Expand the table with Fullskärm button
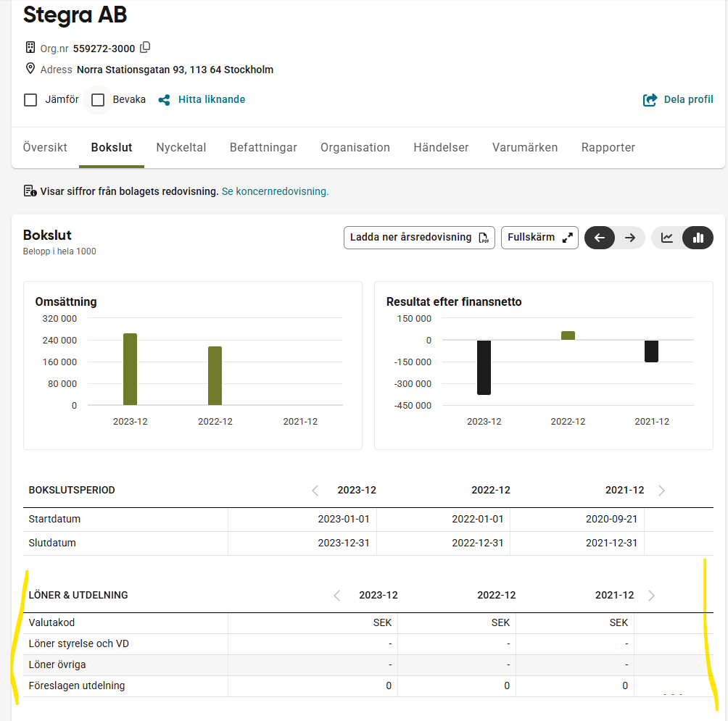The image size is (728, 721). 539,238
